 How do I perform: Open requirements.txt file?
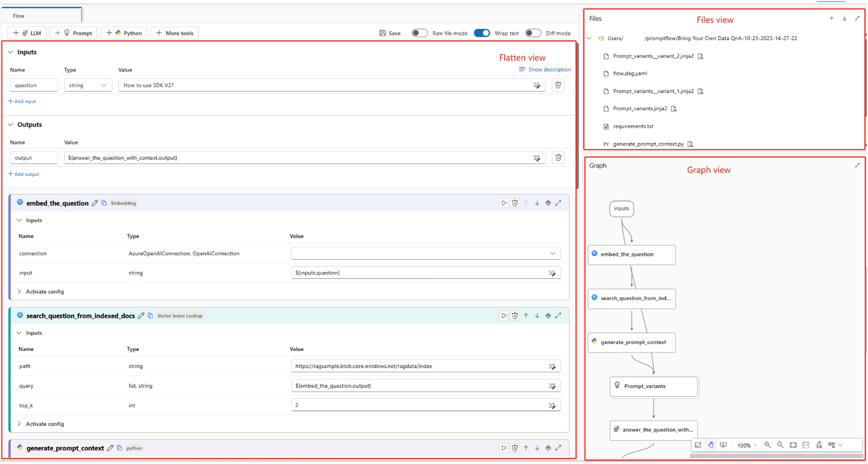[x=633, y=126]
